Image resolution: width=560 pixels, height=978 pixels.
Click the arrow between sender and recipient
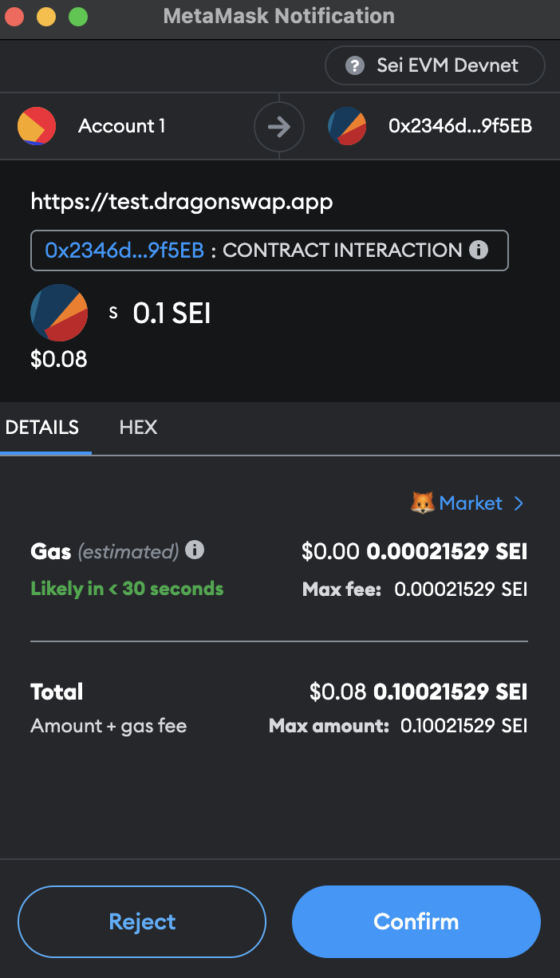(x=278, y=126)
